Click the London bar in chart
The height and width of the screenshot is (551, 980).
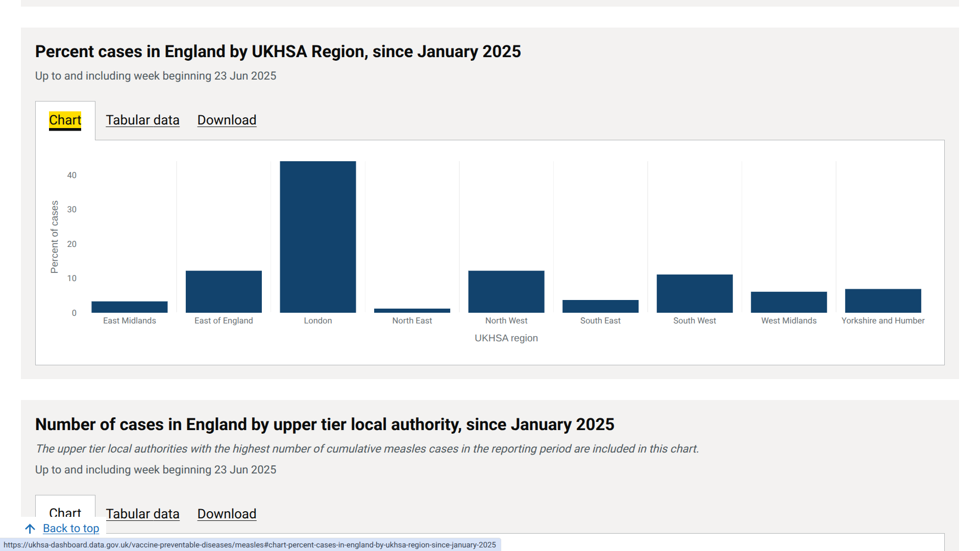tap(317, 237)
